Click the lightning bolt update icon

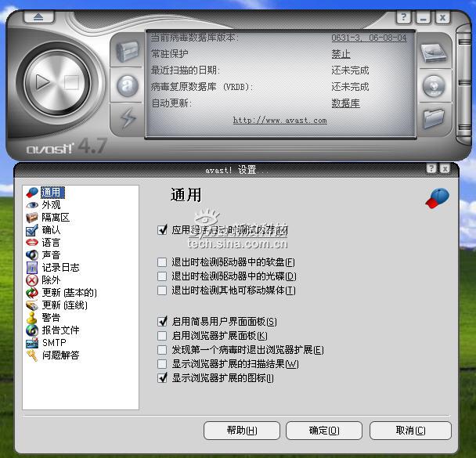127,118
